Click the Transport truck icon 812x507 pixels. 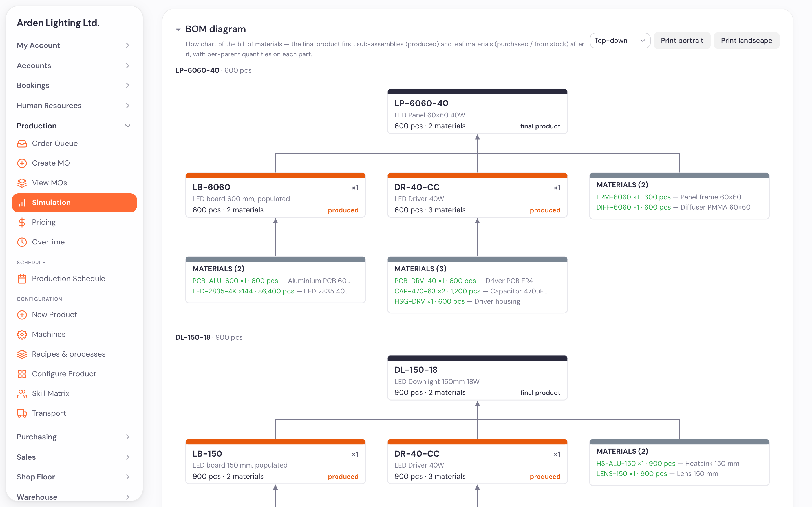point(22,413)
